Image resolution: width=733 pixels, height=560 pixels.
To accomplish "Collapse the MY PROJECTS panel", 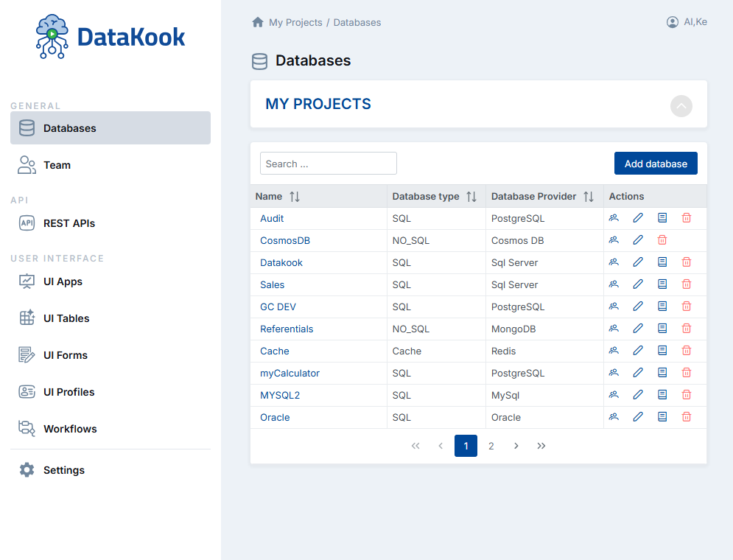I will point(681,106).
